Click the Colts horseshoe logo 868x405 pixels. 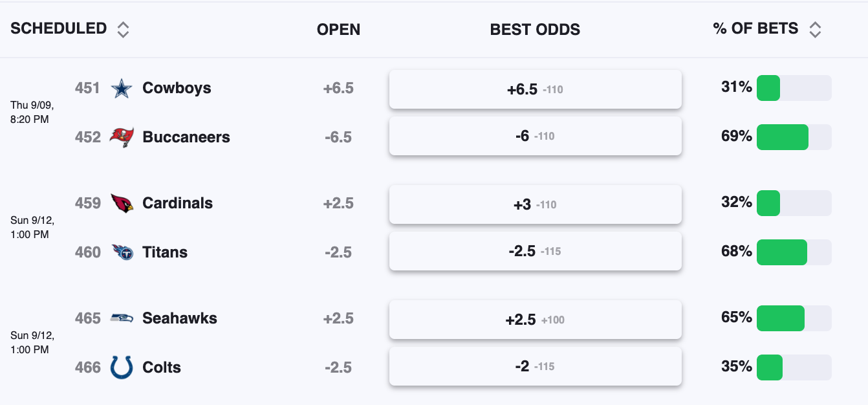tap(122, 367)
